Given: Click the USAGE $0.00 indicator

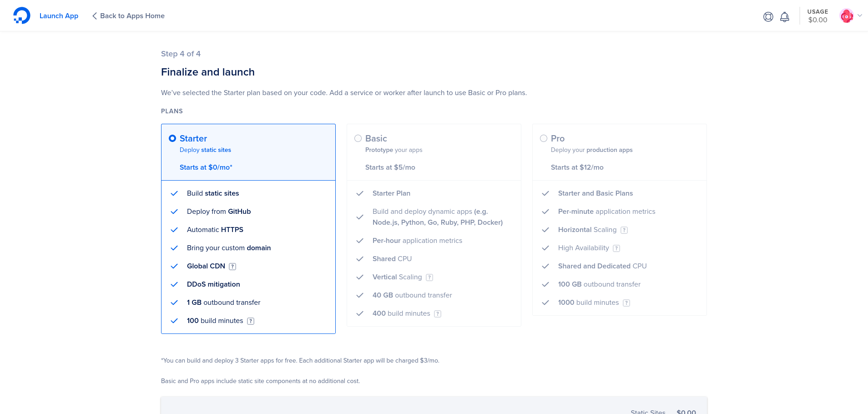Looking at the screenshot, I should click(818, 16).
